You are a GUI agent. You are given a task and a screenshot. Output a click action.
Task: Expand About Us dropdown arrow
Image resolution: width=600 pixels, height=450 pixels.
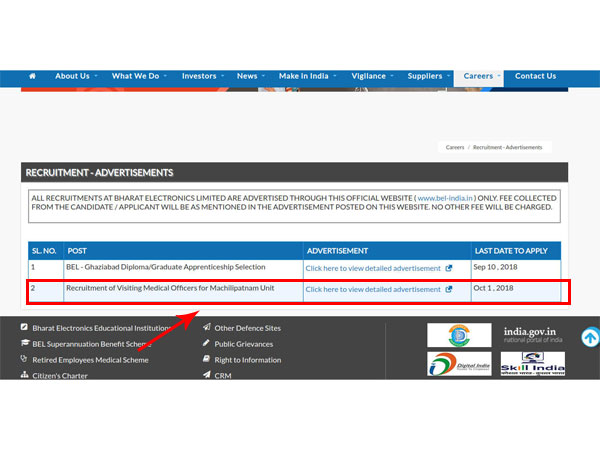coord(96,76)
